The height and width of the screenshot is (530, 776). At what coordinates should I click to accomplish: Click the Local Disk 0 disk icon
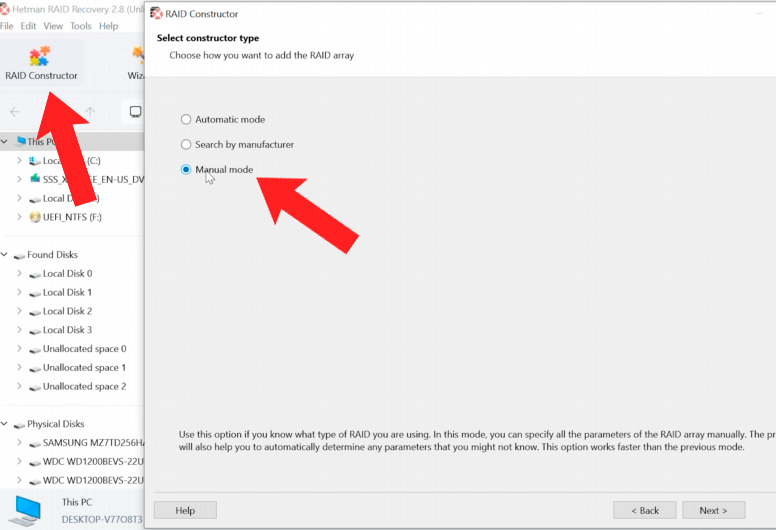[x=35, y=274]
